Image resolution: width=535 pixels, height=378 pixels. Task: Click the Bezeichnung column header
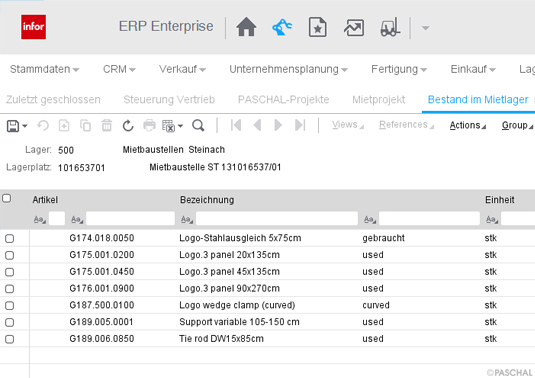pos(207,200)
